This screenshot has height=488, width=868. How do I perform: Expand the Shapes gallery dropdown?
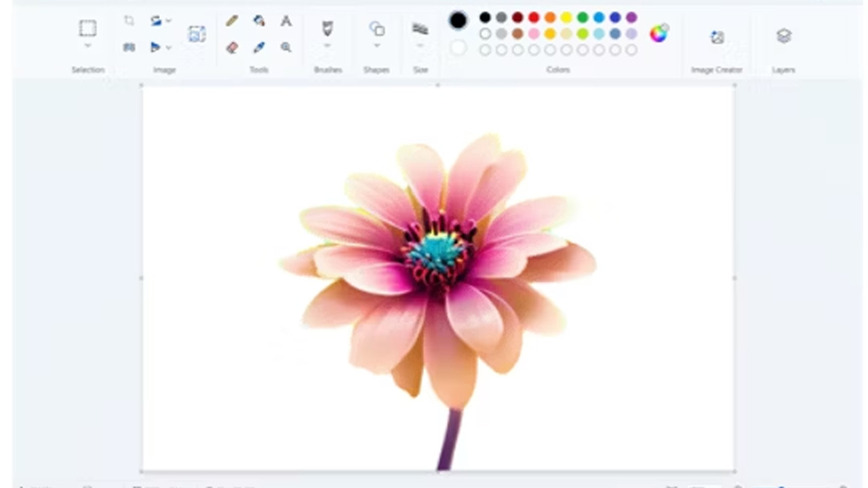(x=377, y=46)
